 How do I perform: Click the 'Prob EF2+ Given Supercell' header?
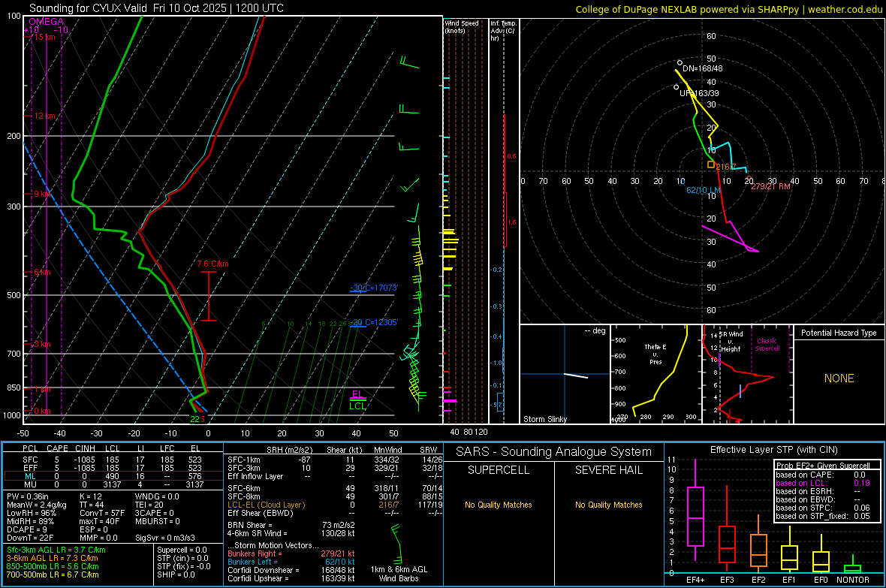tap(823, 466)
